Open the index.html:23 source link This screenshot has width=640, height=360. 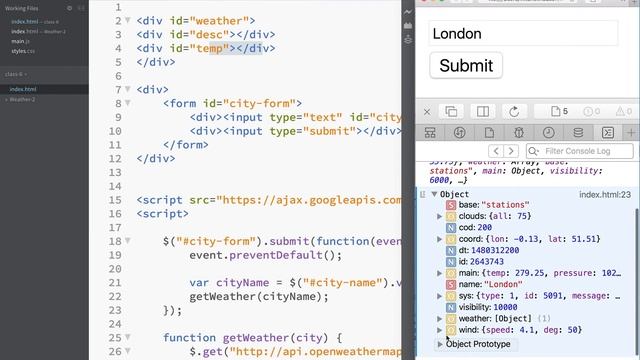pyautogui.click(x=605, y=195)
